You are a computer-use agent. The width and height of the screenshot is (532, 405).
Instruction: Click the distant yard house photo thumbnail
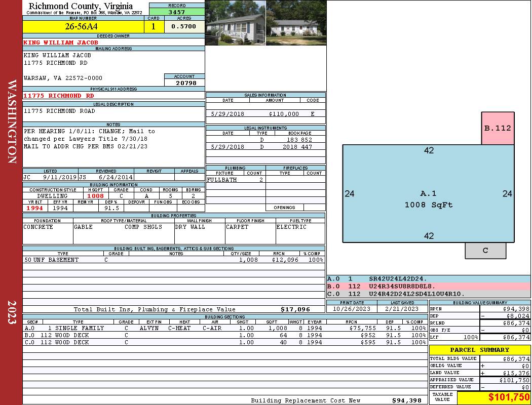(x=296, y=23)
